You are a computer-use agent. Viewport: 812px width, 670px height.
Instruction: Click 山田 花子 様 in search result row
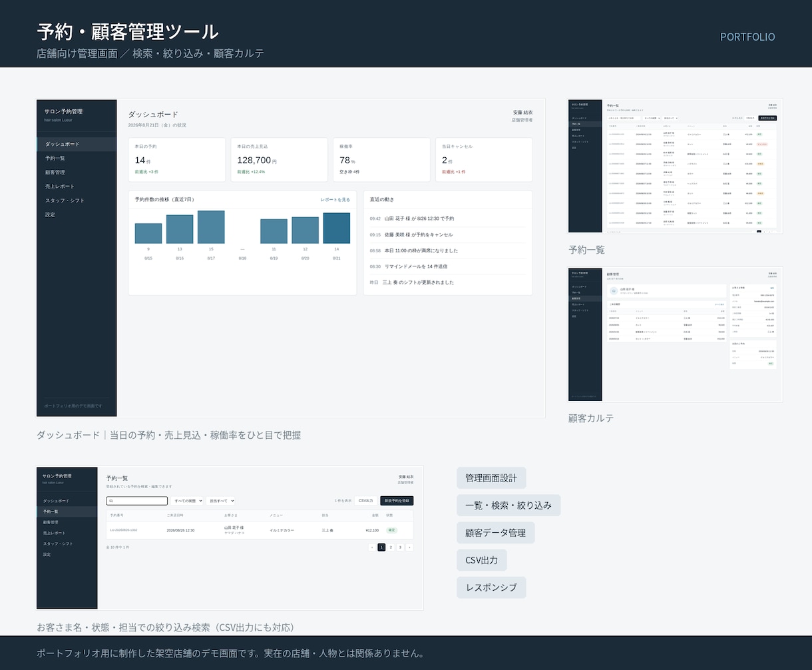click(234, 527)
